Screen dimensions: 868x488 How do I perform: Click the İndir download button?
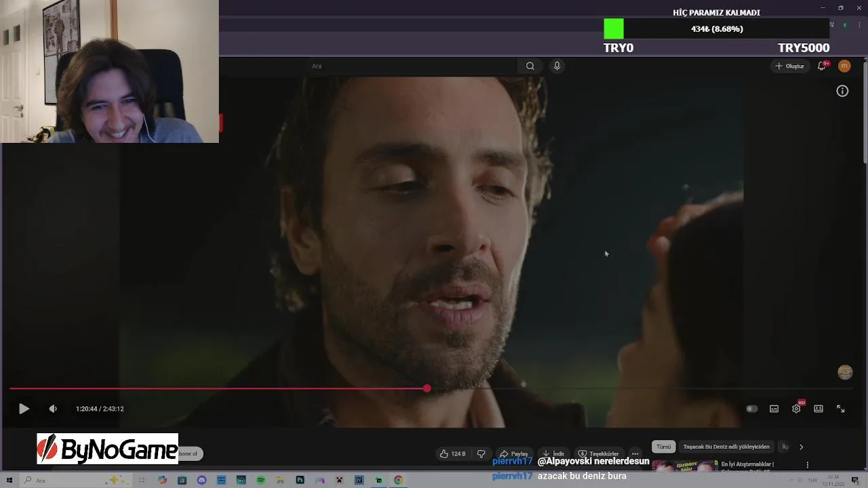click(x=553, y=453)
